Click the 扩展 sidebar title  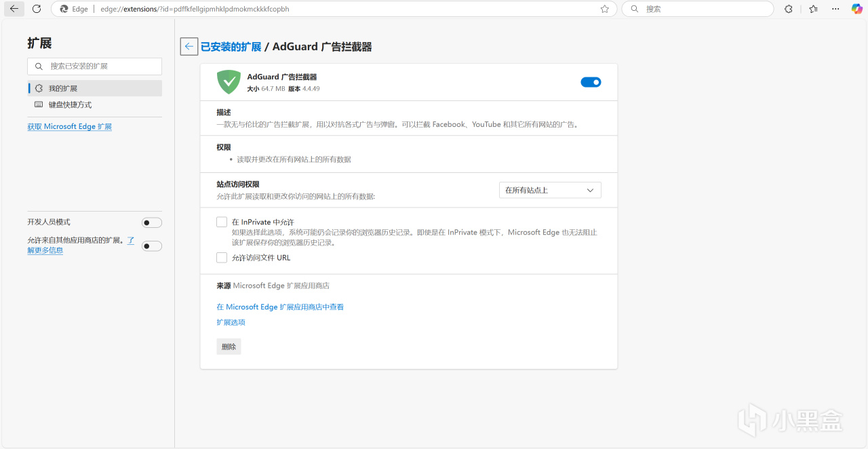click(x=39, y=43)
